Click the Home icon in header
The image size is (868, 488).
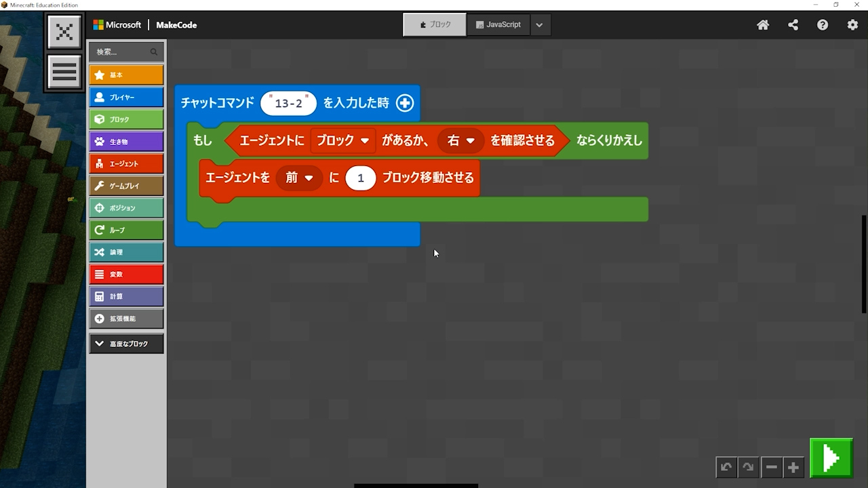(x=763, y=25)
